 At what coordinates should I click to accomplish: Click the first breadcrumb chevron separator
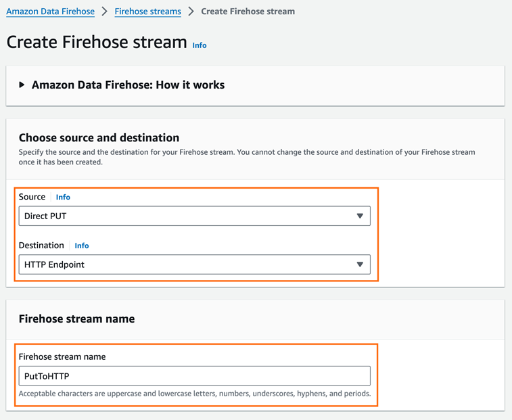click(105, 11)
